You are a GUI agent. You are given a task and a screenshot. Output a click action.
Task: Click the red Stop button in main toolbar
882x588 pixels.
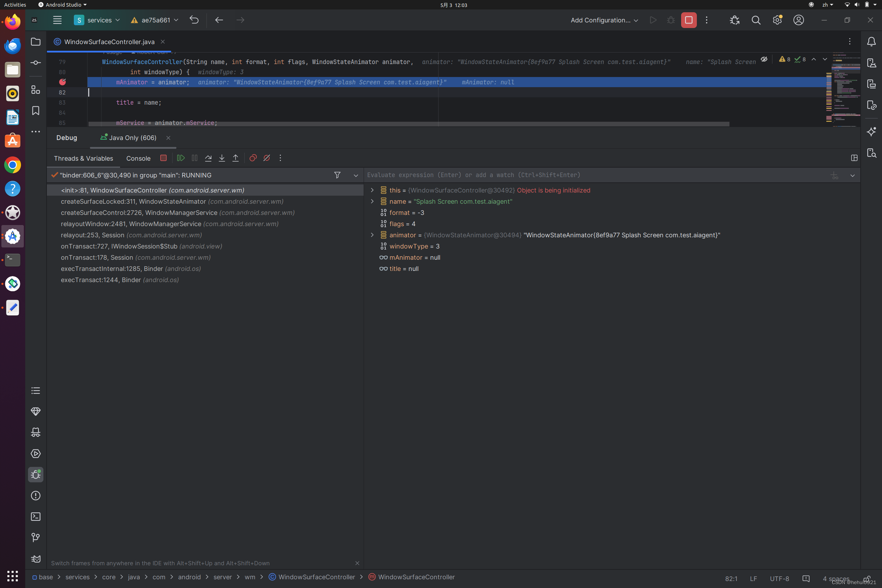click(x=689, y=20)
